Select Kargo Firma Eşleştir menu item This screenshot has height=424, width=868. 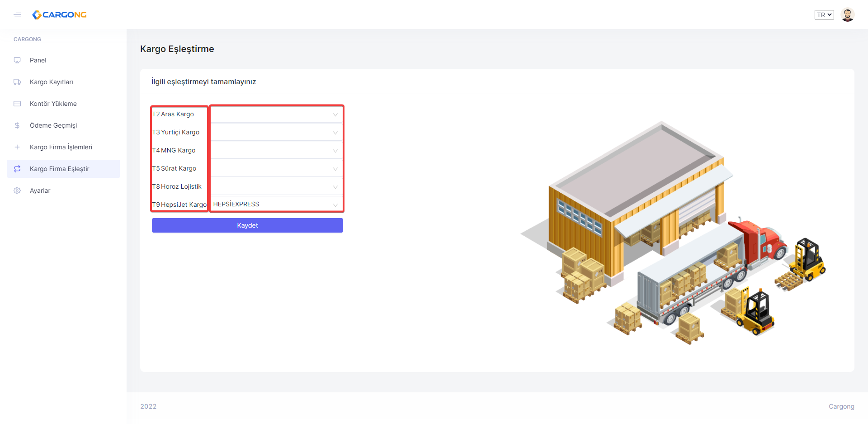click(x=63, y=169)
